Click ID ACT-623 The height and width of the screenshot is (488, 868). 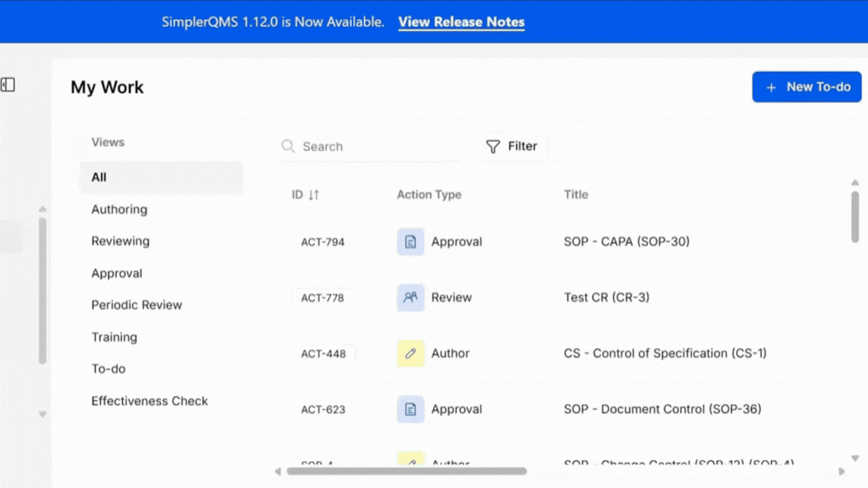click(x=323, y=409)
